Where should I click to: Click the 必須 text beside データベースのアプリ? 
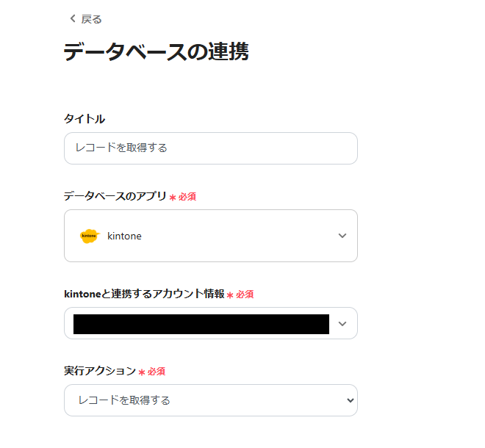point(187,197)
